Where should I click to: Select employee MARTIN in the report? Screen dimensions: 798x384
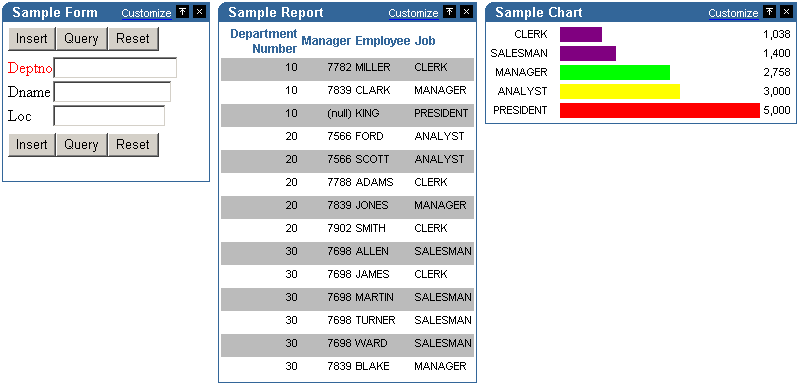pos(375,297)
